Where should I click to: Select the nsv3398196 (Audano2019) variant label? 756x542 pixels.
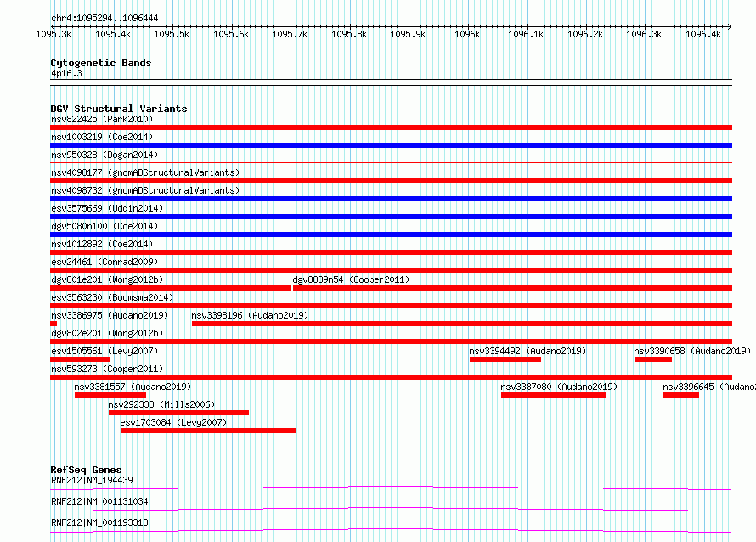coord(250,315)
